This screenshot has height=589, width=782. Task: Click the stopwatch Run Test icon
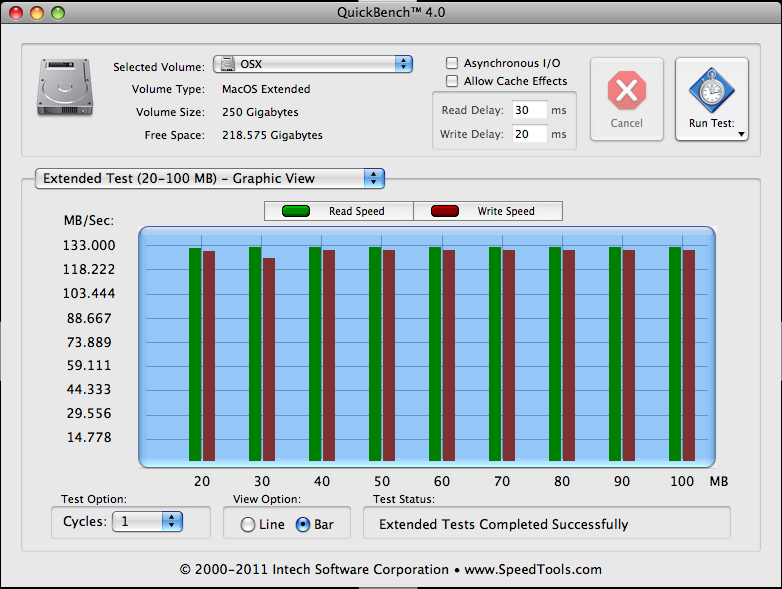(712, 90)
